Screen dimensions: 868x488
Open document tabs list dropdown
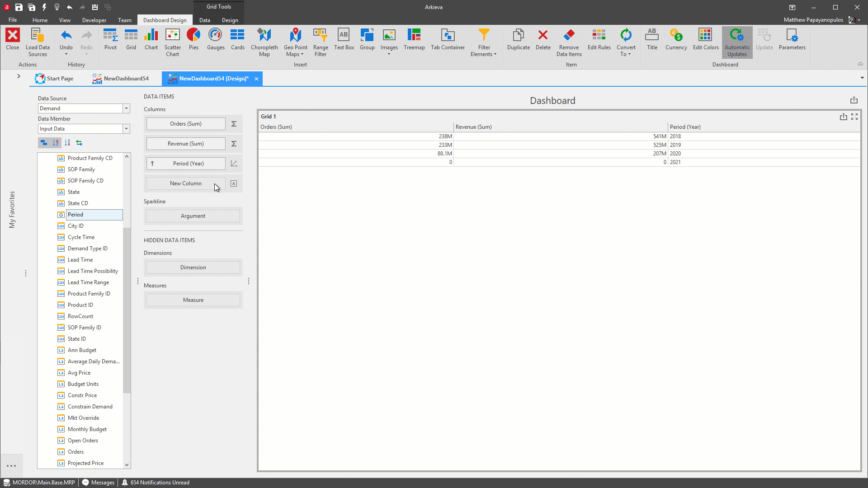(862, 78)
